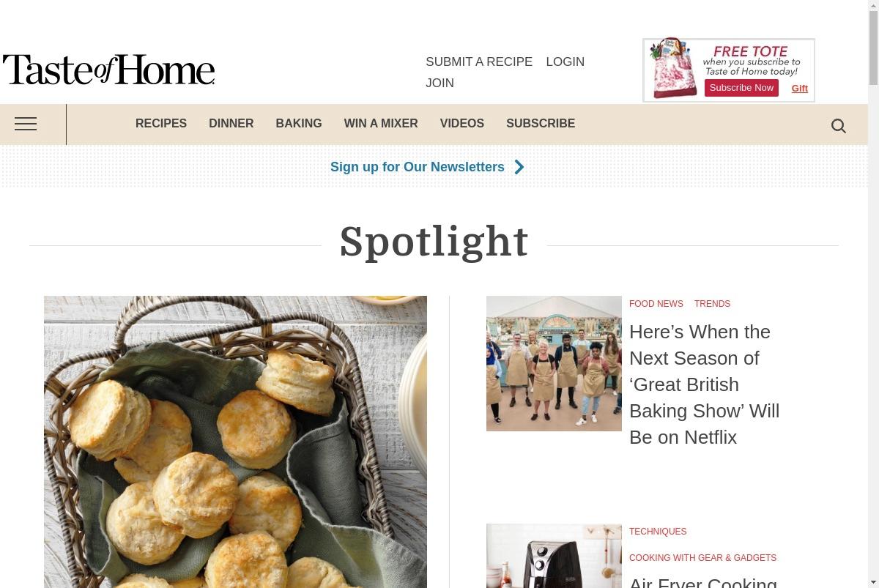Open the hamburger menu icon
The width and height of the screenshot is (879, 588).
(x=26, y=124)
